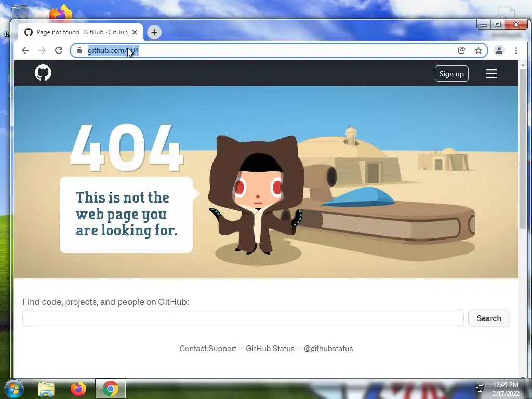Viewport: 532px width, 399px height.
Task: Click the browser forward arrow
Action: tap(42, 50)
